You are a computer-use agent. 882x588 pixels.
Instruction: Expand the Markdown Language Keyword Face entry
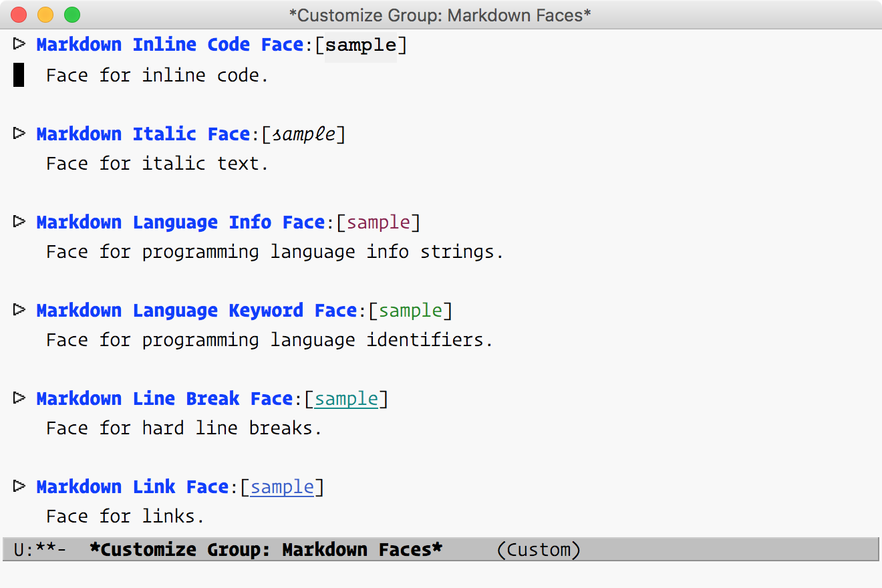pos(19,309)
